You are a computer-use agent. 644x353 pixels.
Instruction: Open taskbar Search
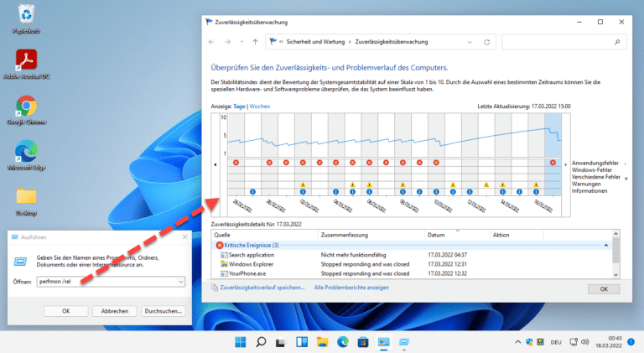tap(261, 342)
